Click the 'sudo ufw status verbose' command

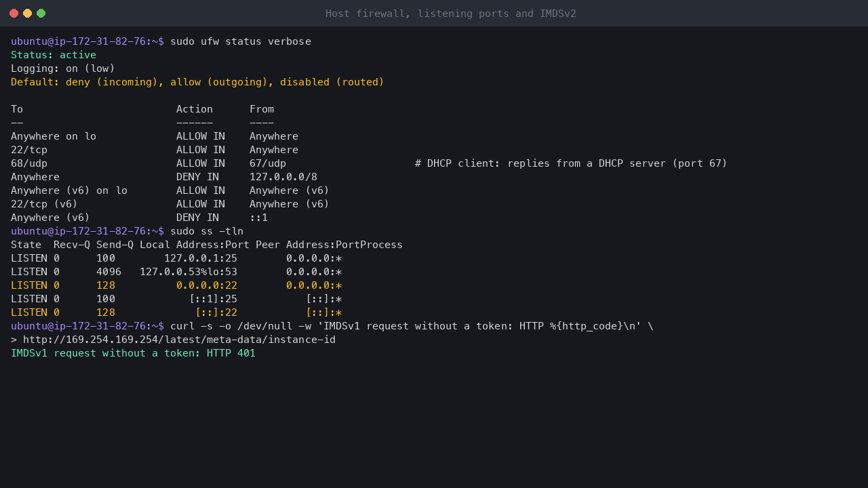[x=241, y=41]
